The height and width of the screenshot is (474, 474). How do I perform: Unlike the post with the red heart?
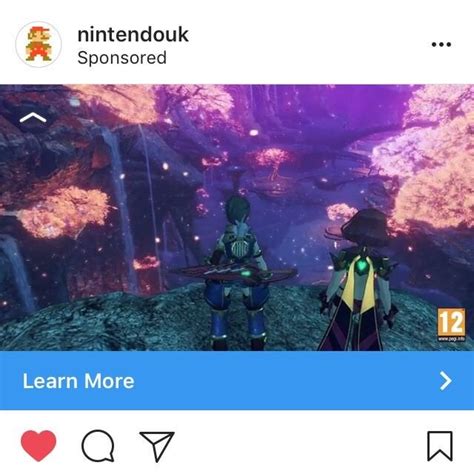click(x=38, y=446)
